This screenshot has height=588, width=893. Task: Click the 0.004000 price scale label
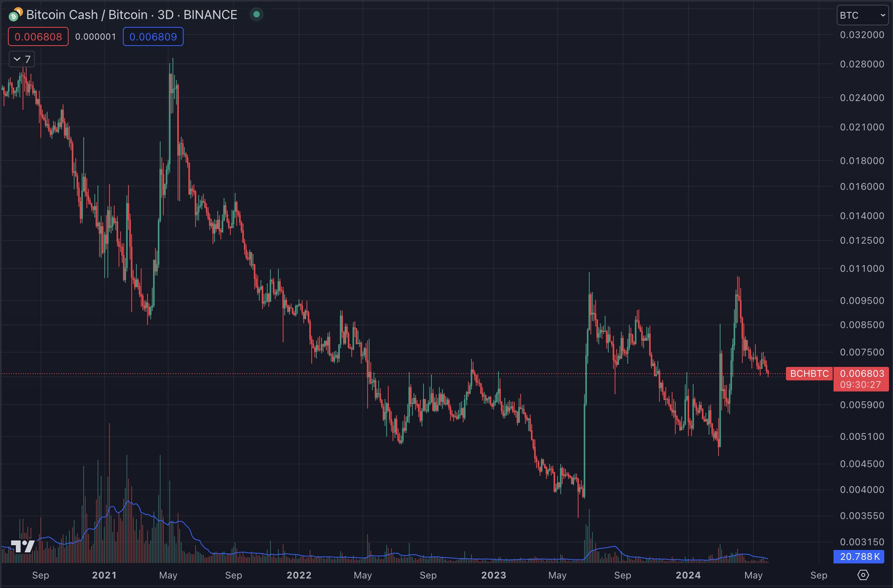coord(862,490)
